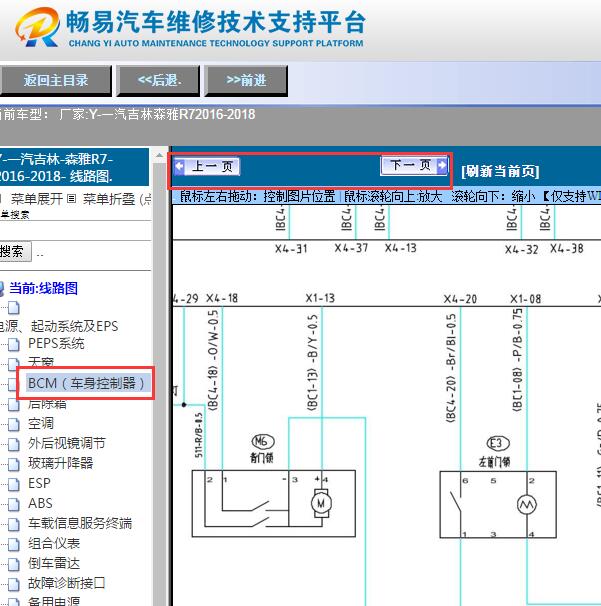The image size is (601, 606).
Task: Open the 组合仪表 wiring diagram
Action: (54, 544)
